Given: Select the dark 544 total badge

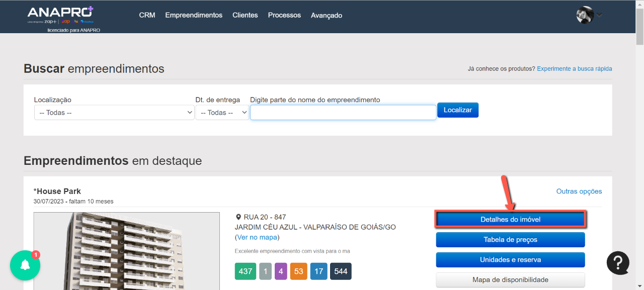Looking at the screenshot, I should pyautogui.click(x=341, y=271).
